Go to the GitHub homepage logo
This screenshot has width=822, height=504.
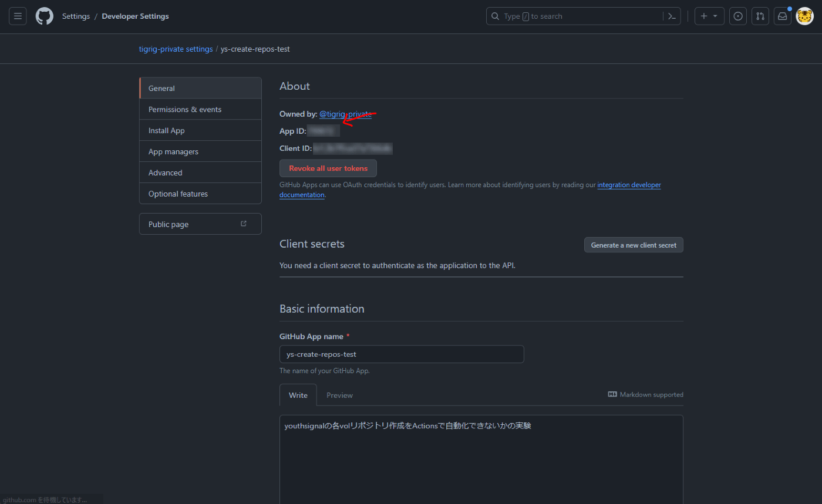[45, 16]
